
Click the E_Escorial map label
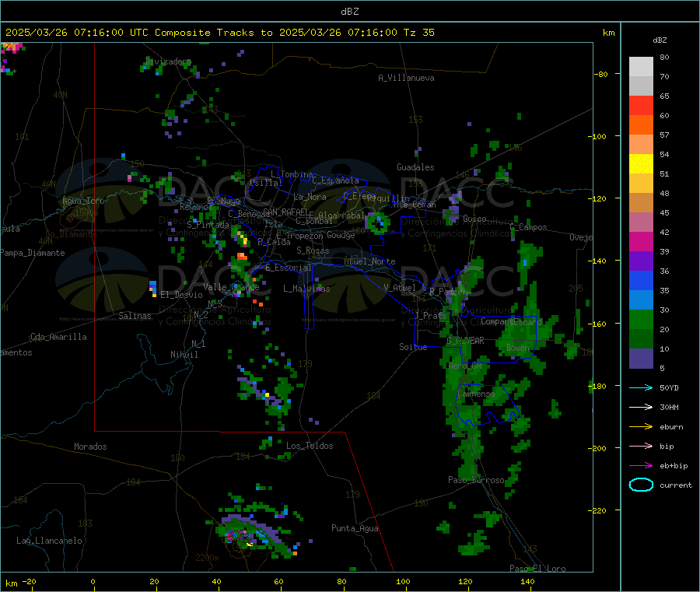coord(289,268)
